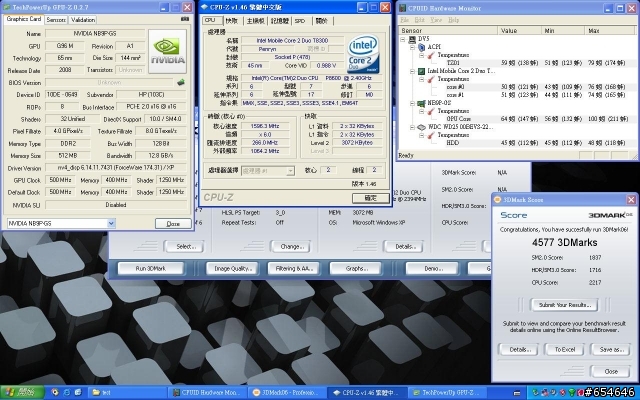Click the Intel Core 2 logo in CPU-Z

coord(363,54)
